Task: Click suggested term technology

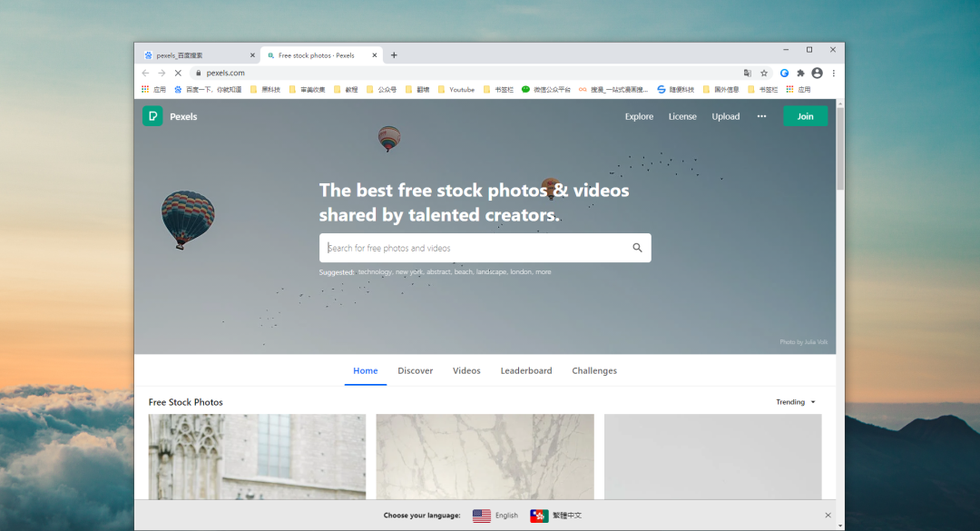Action: click(x=375, y=272)
